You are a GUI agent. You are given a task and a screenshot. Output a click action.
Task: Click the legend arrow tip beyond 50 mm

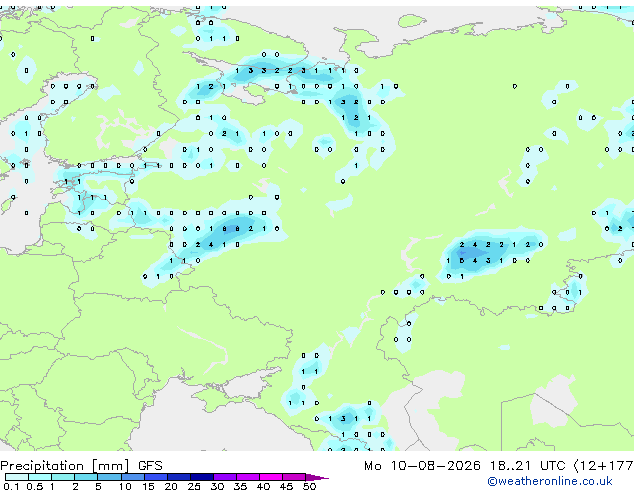[x=317, y=477]
